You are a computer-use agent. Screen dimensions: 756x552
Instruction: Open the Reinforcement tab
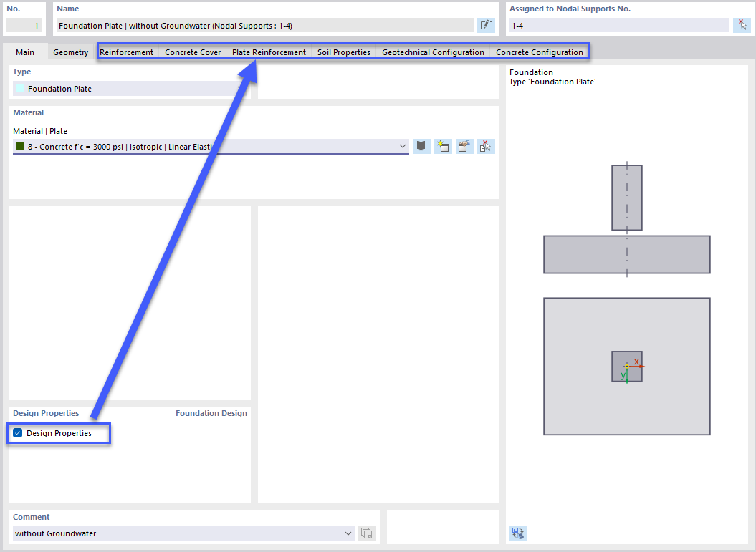click(x=126, y=52)
